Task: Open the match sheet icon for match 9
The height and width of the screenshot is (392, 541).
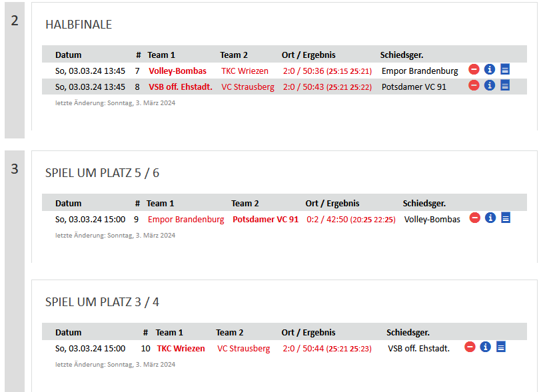Action: [506, 218]
